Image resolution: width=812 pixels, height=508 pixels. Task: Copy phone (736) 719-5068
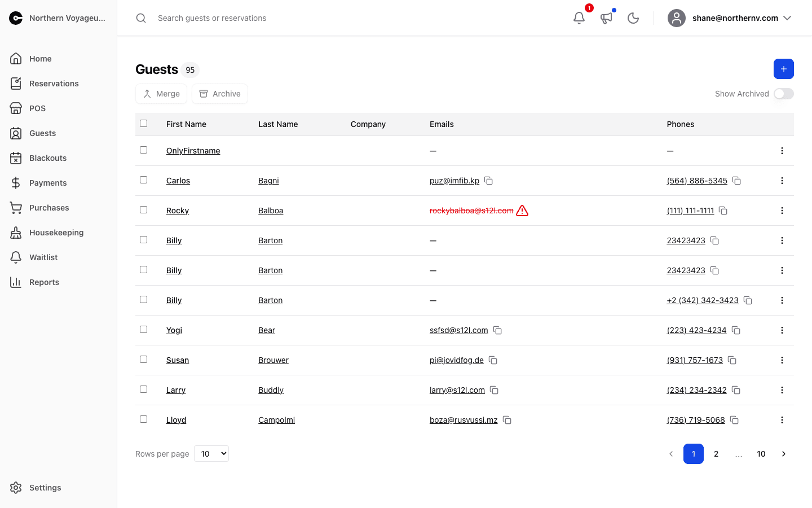(x=734, y=420)
